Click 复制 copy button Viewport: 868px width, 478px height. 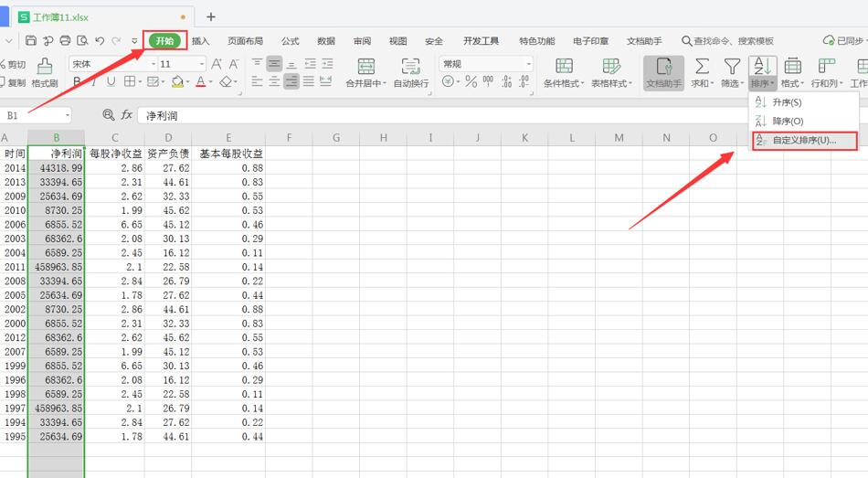pyautogui.click(x=14, y=82)
